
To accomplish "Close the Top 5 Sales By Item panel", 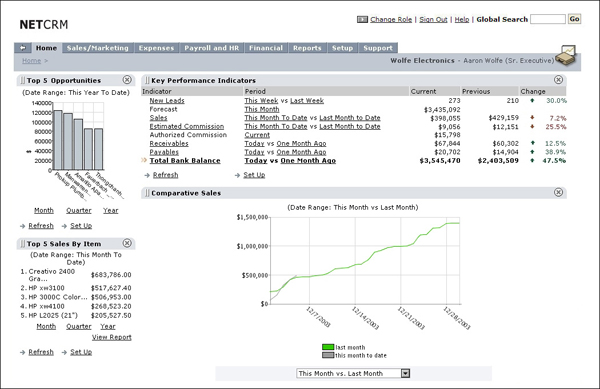I will [x=127, y=243].
